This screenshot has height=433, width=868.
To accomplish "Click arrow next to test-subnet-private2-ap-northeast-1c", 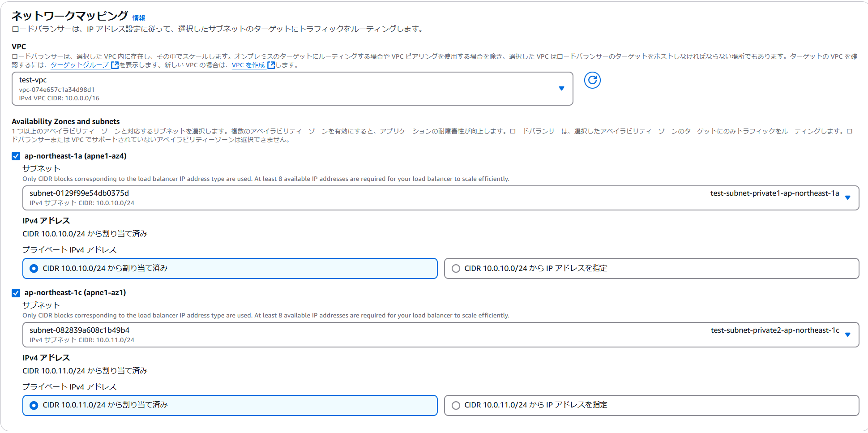I will (847, 334).
